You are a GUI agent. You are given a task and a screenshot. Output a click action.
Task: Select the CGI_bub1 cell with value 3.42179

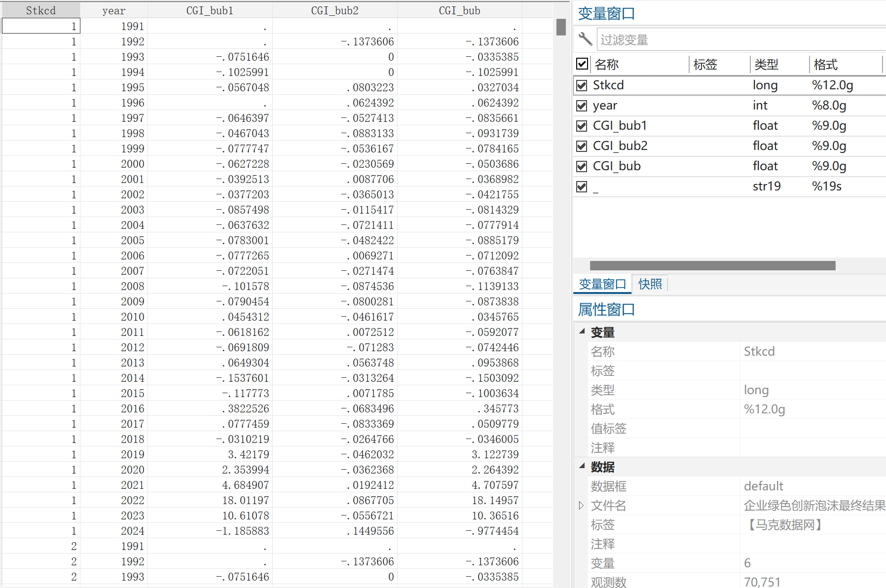point(210,454)
